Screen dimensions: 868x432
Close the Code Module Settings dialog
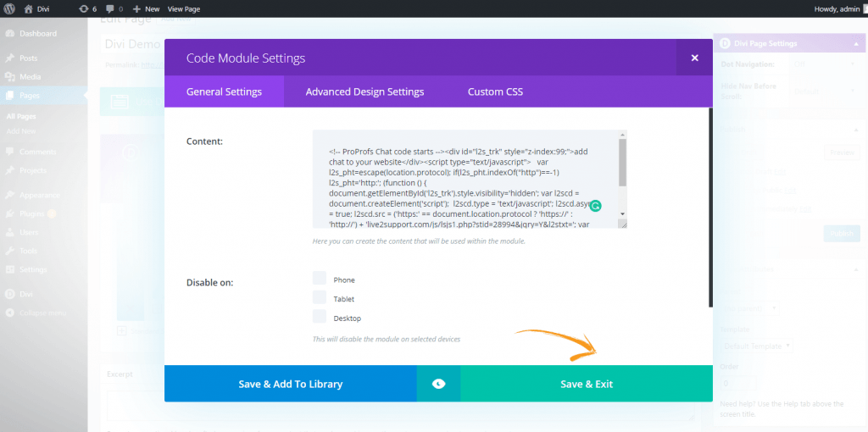(695, 58)
